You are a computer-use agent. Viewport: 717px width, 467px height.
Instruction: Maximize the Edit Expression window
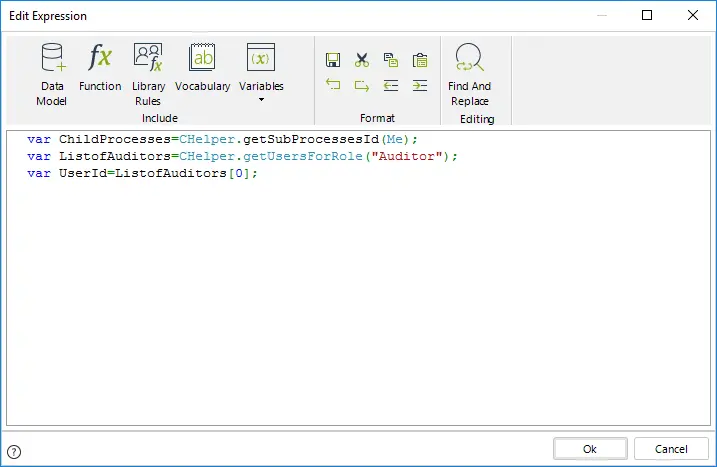(647, 16)
